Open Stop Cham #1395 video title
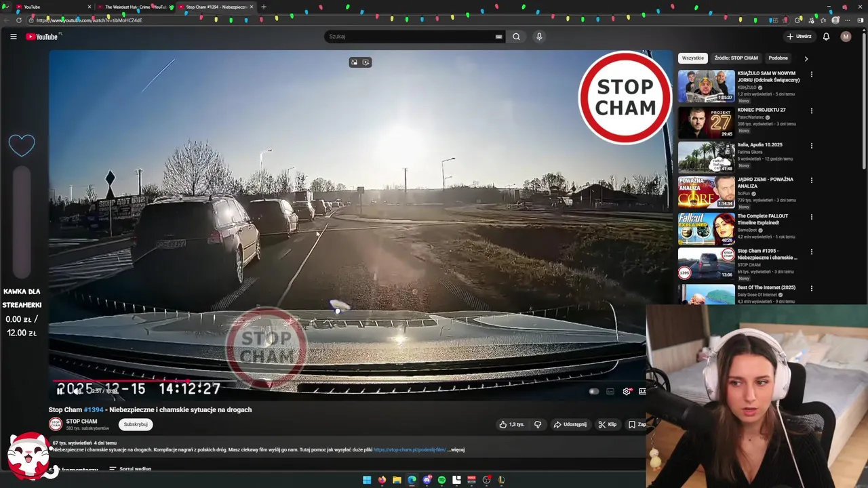 767,254
